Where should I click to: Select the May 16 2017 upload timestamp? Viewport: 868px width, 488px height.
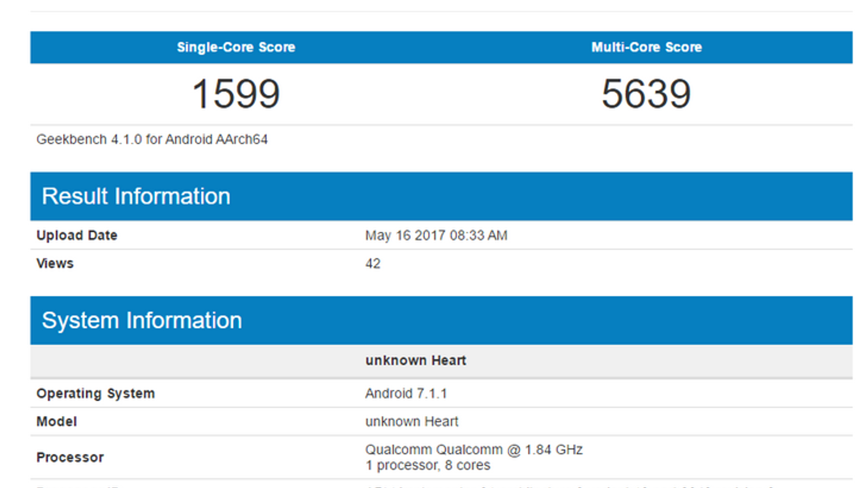tap(436, 235)
